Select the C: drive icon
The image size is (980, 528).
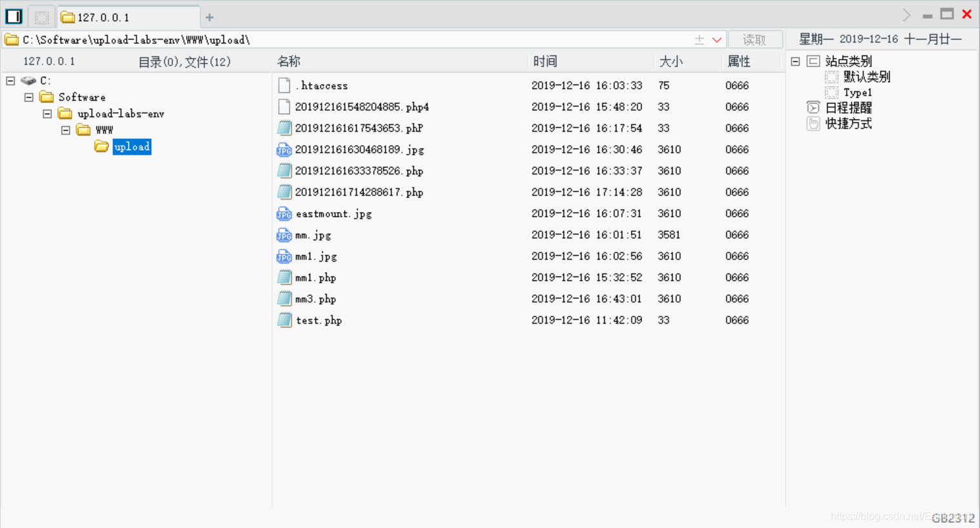(28, 81)
